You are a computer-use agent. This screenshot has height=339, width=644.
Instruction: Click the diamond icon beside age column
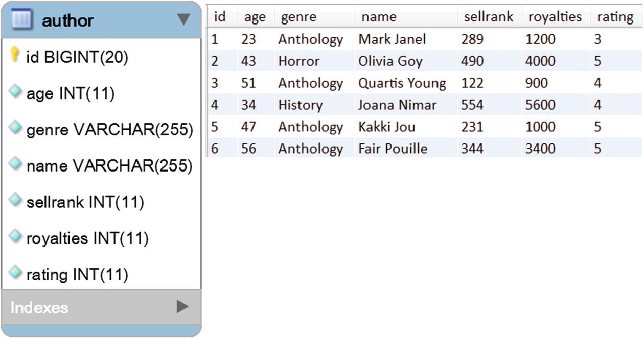pos(16,92)
